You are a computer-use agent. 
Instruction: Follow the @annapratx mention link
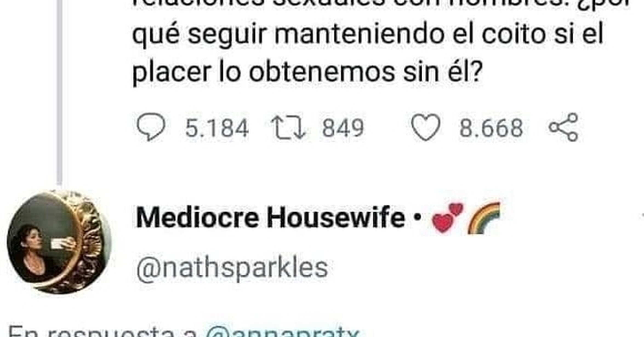click(x=282, y=332)
